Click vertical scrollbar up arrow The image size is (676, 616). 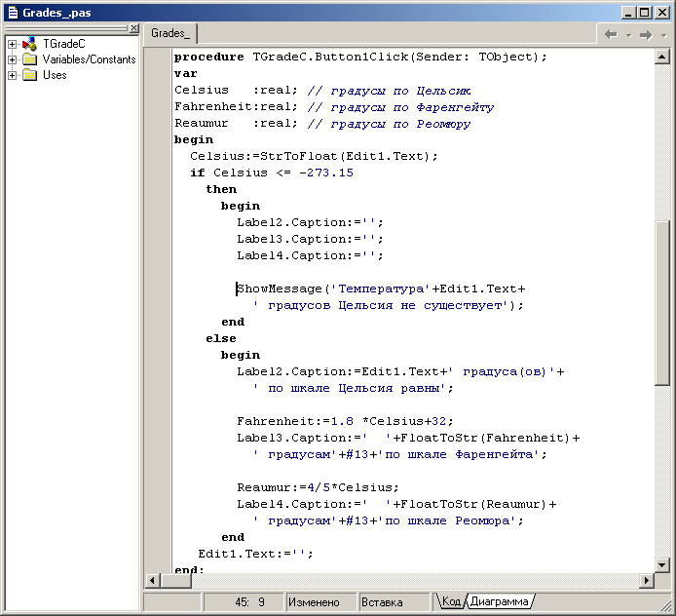pos(661,57)
